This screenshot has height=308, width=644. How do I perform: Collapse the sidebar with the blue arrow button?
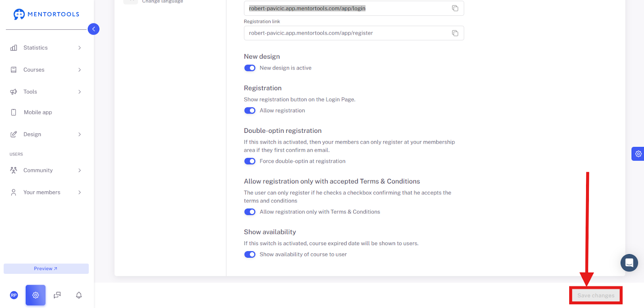tap(93, 29)
